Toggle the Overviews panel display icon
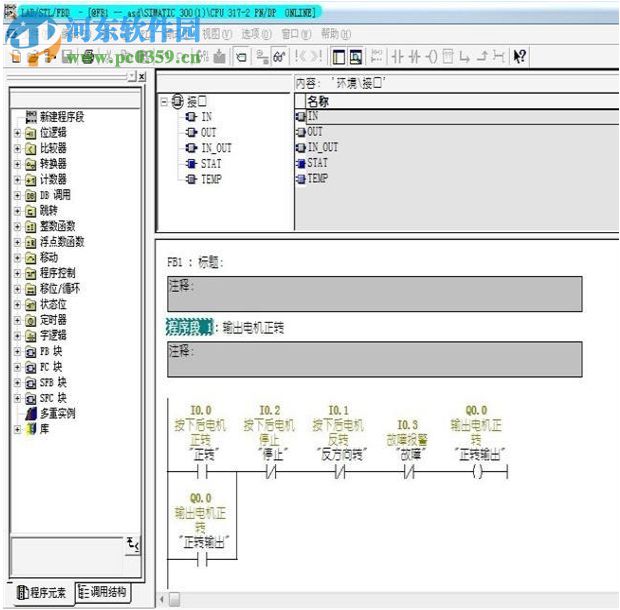 click(x=338, y=57)
